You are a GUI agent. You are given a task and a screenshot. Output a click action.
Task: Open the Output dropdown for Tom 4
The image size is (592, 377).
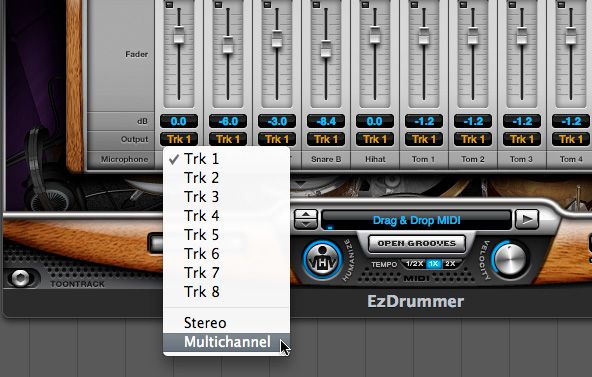tap(571, 139)
